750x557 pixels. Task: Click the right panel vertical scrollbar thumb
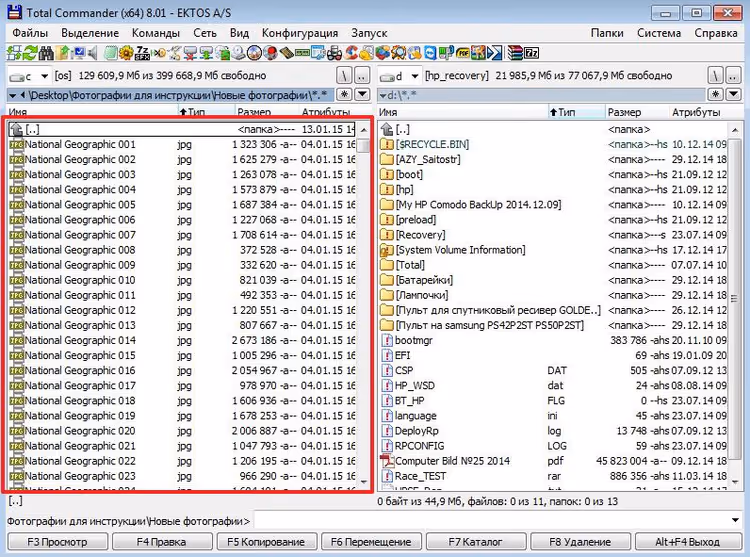(734, 299)
